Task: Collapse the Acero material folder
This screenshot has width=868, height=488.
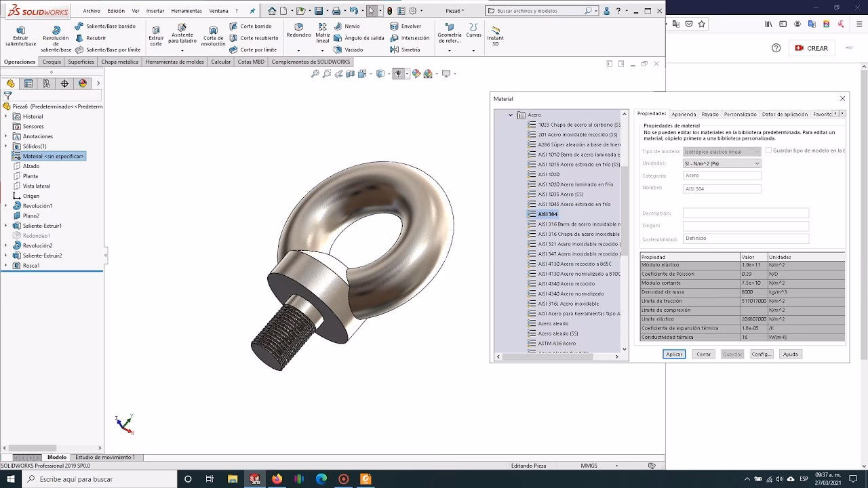Action: (x=511, y=115)
